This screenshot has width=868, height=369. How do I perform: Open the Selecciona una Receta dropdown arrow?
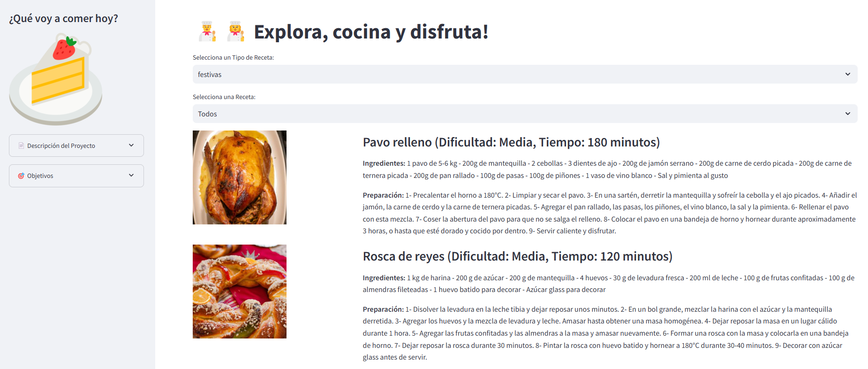tap(847, 114)
